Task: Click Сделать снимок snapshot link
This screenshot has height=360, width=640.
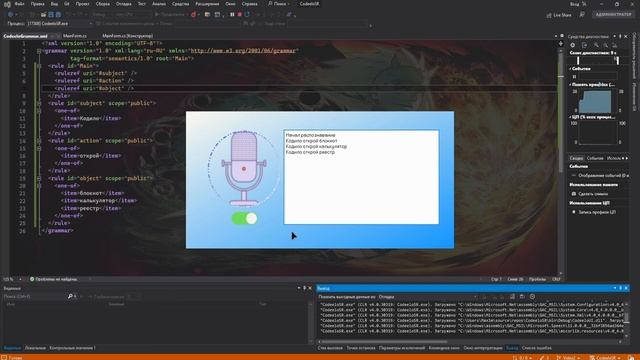Action: pos(593,194)
